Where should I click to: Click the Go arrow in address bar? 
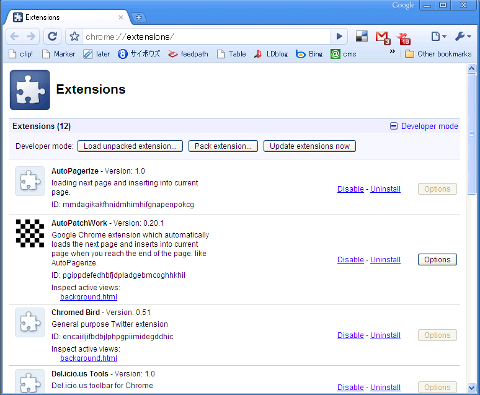click(339, 36)
